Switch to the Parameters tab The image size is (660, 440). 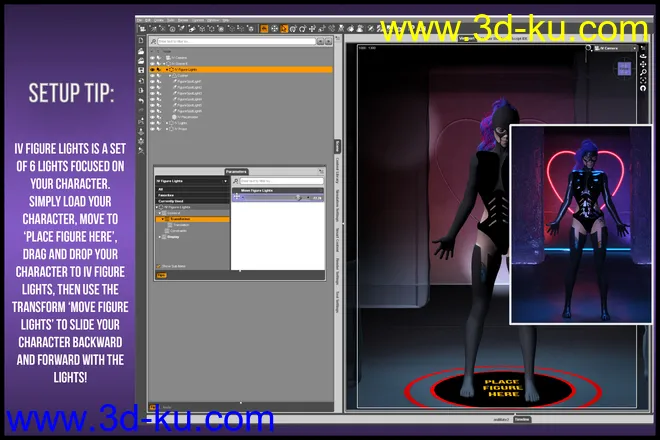pyautogui.click(x=238, y=171)
